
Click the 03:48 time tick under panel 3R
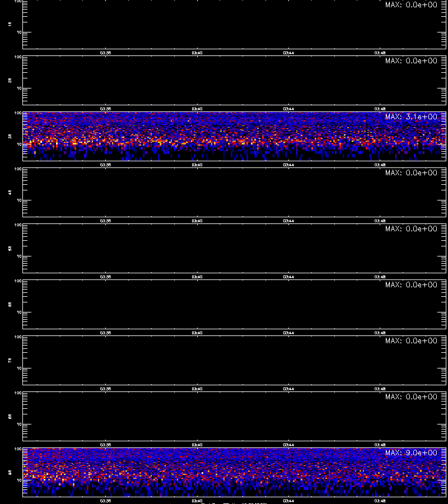[380, 165]
